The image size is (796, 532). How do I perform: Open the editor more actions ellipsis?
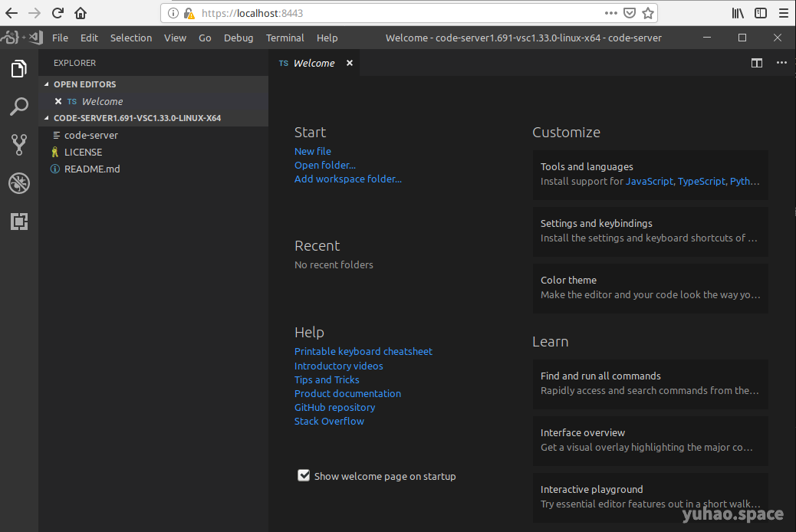pyautogui.click(x=781, y=63)
